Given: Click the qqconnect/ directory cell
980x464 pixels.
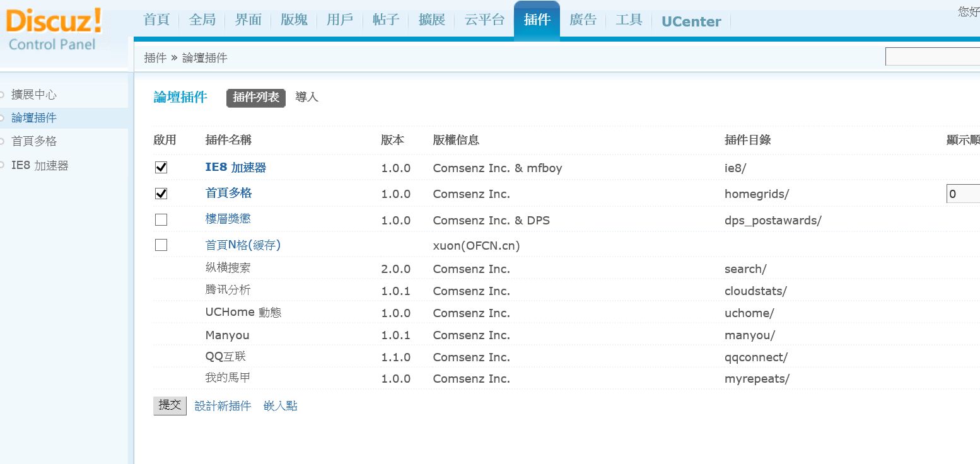Looking at the screenshot, I should pyautogui.click(x=756, y=357).
